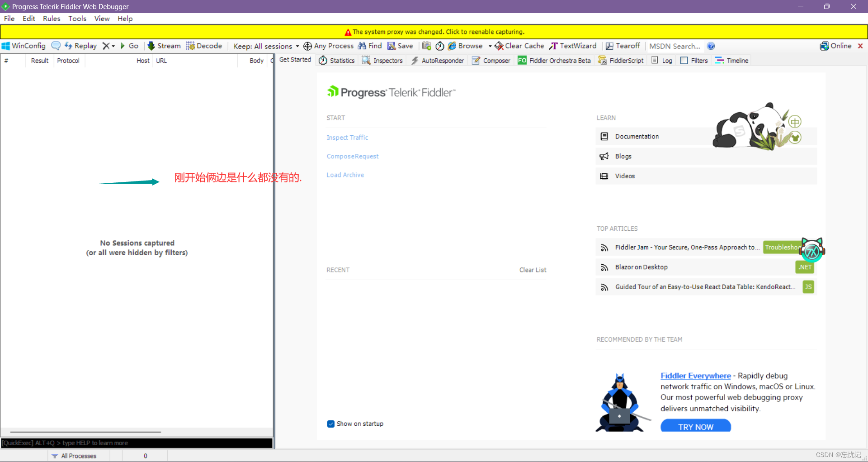Click the QuickExec command box
The height and width of the screenshot is (462, 868).
137,443
